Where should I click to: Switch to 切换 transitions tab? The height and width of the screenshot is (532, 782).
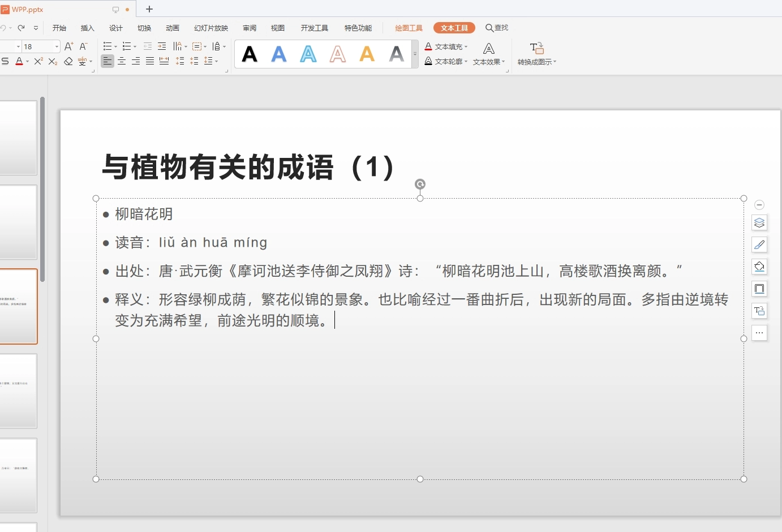coord(144,28)
